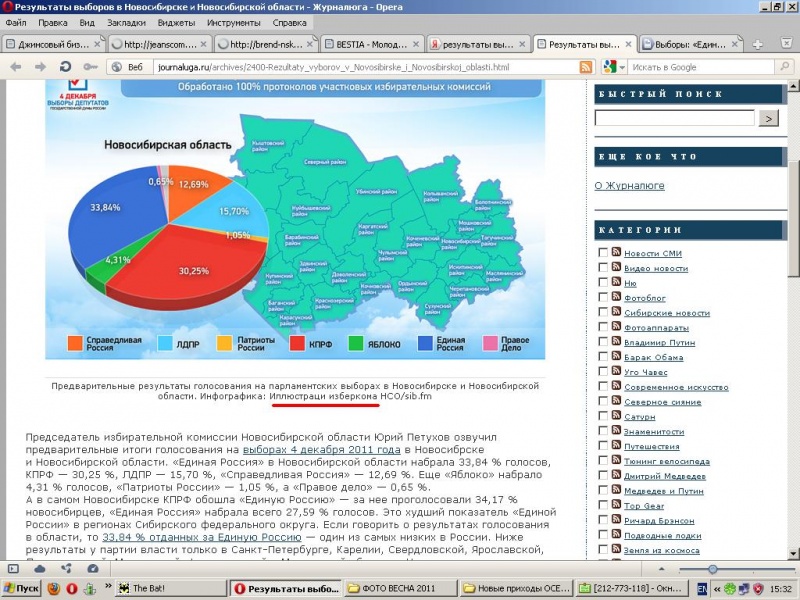Follow the О Журналюге link
800x600 pixels.
(x=629, y=185)
